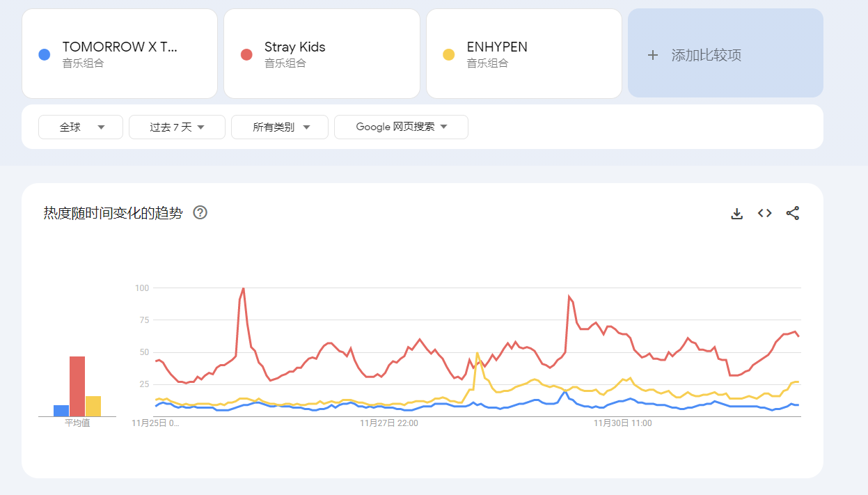Click the yellow average bar for ENHYPEN
Screen dimensions: 868x495
[x=93, y=406]
